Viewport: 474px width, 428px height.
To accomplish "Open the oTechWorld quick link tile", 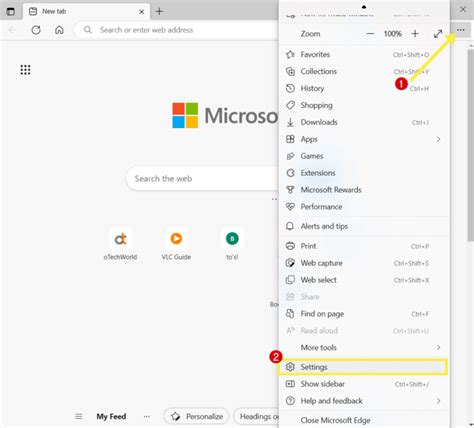I will point(120,244).
